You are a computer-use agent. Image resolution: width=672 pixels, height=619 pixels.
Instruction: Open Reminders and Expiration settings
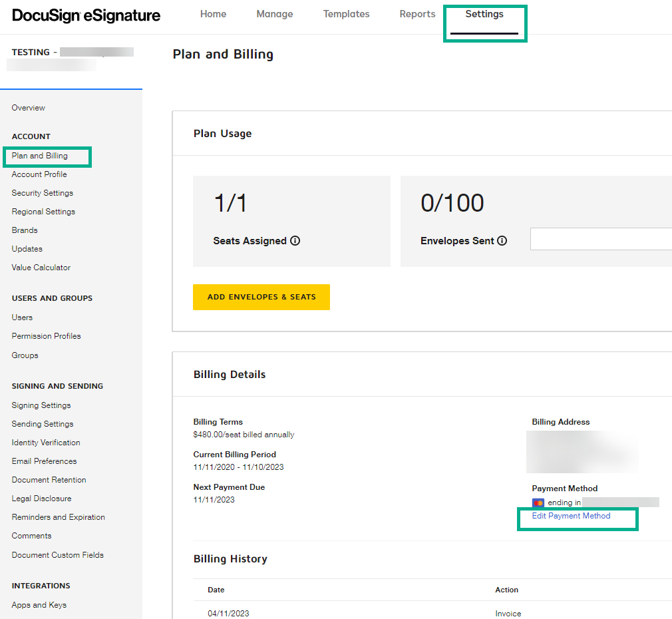click(59, 517)
